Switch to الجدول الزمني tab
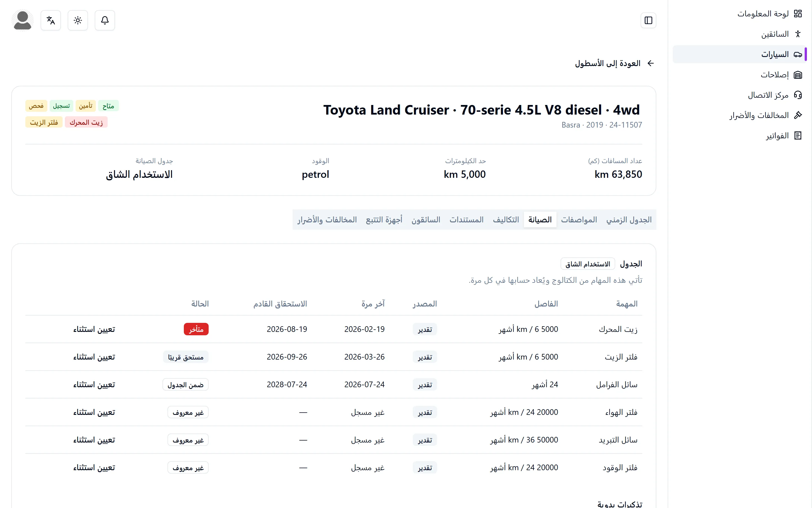Viewport: 812px width, 508px height. click(x=629, y=220)
